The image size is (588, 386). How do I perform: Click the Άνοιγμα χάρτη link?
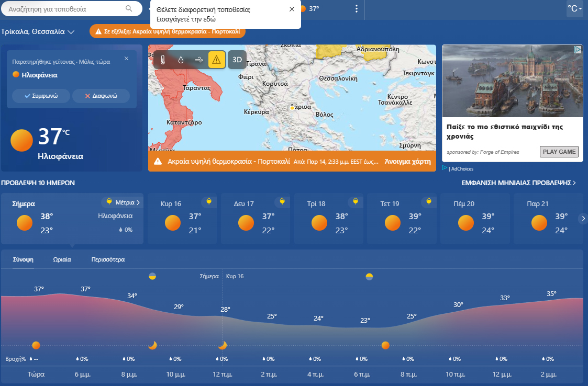click(407, 162)
